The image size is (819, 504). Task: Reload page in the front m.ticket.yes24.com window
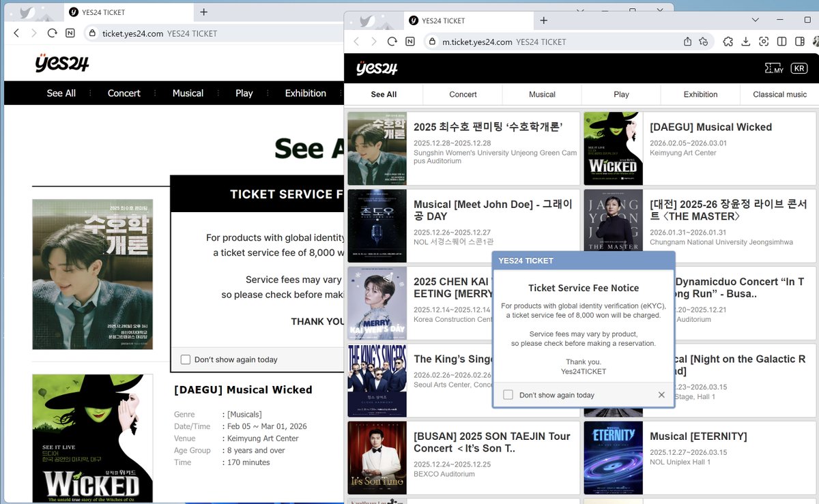[x=392, y=42]
